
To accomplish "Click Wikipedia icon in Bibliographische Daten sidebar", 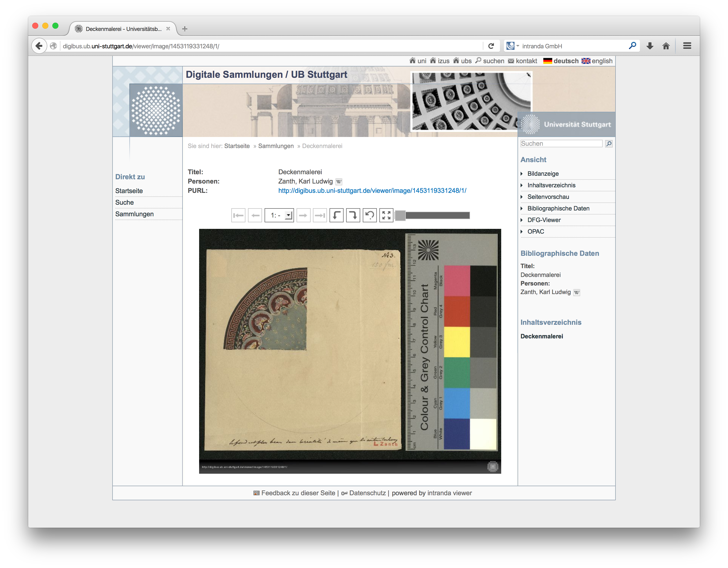I will pos(576,292).
